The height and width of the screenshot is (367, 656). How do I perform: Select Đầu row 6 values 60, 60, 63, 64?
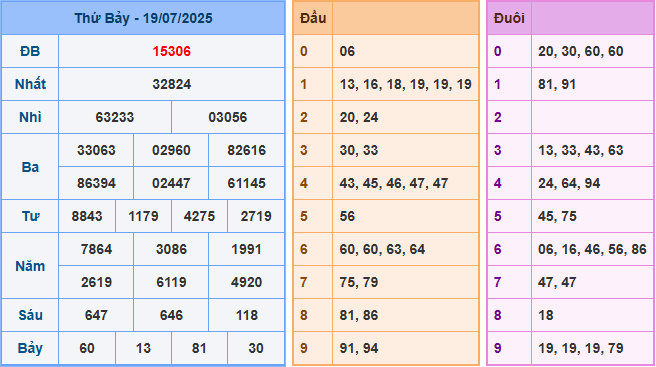click(x=382, y=249)
